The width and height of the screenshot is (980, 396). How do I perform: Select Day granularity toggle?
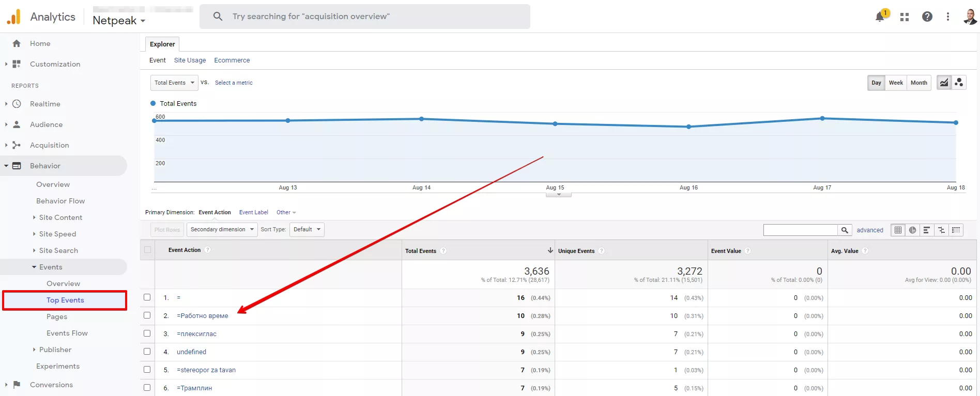(x=876, y=83)
